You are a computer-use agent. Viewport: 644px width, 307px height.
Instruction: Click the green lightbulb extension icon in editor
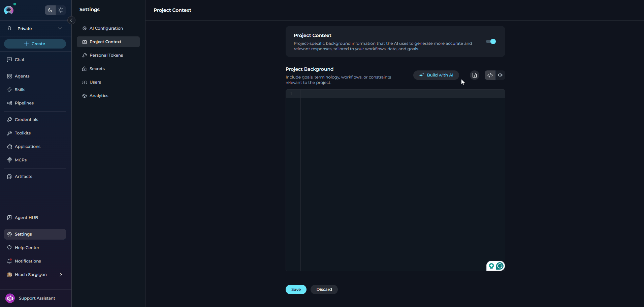tap(491, 266)
